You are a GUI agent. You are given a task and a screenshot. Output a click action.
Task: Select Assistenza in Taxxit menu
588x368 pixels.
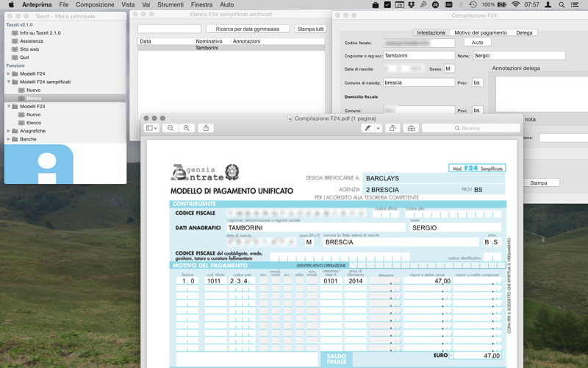[32, 41]
